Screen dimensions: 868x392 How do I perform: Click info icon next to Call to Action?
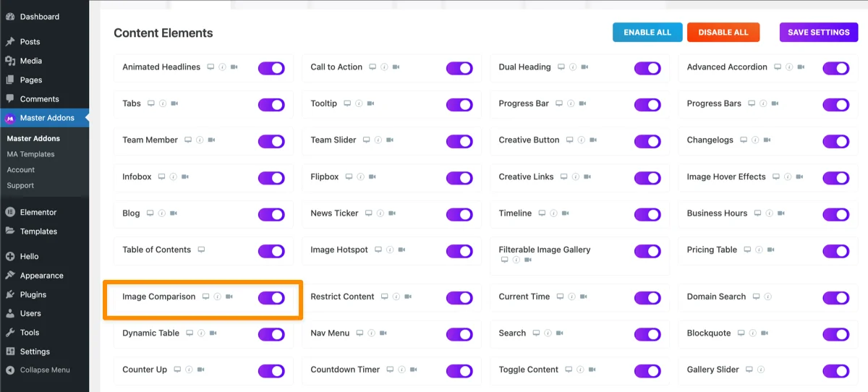[x=384, y=67]
